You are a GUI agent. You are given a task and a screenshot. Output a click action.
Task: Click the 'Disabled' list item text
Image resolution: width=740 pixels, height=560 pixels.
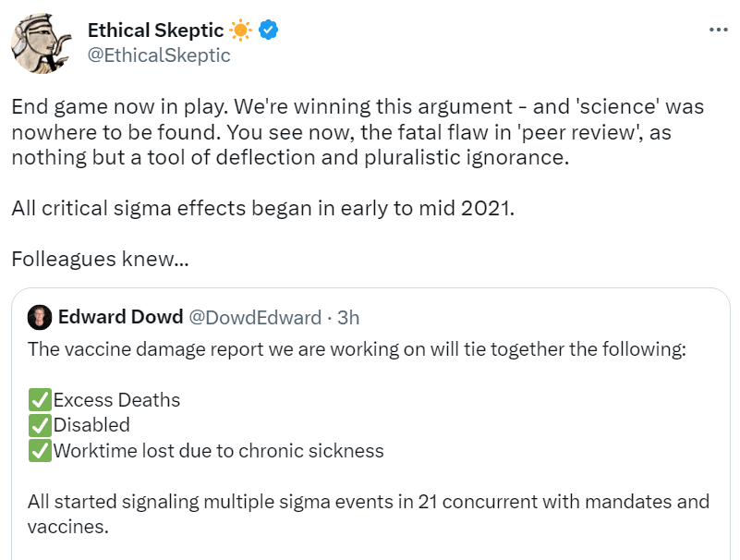[x=91, y=425]
